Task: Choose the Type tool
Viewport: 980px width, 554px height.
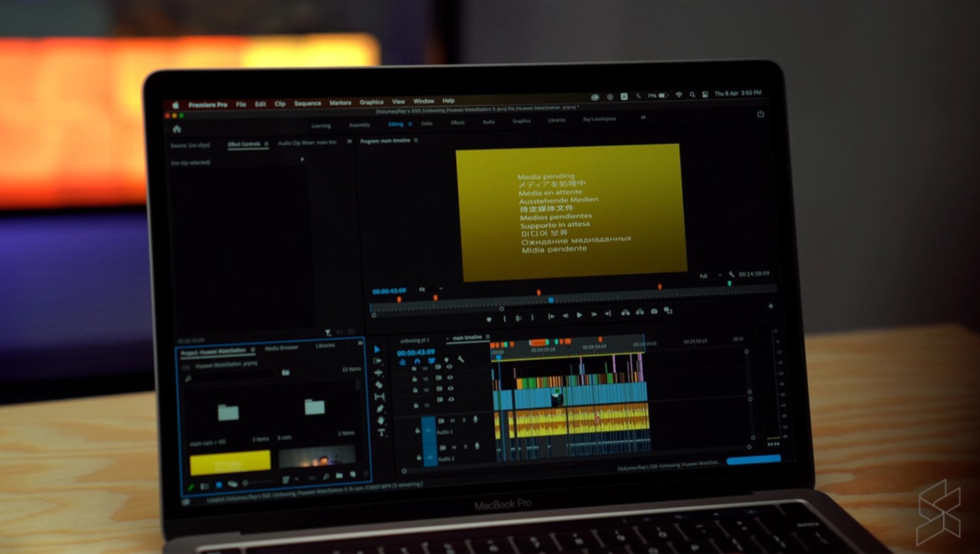Action: [x=381, y=432]
